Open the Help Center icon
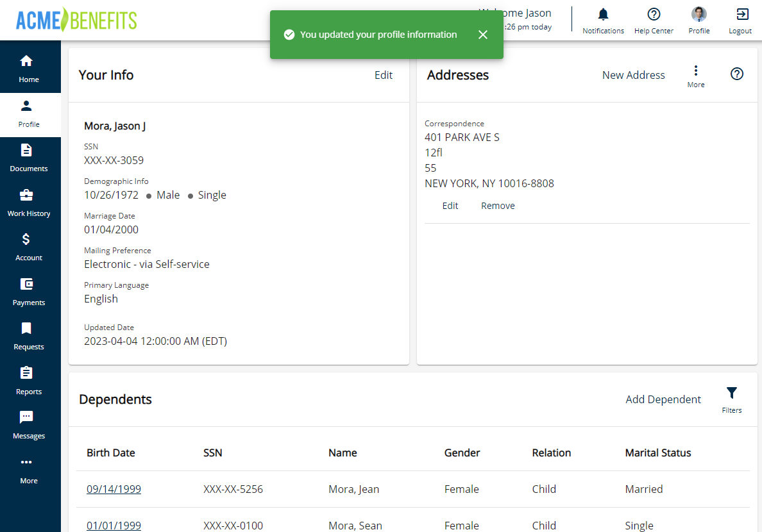Screen dimensions: 762x532 (x=654, y=15)
